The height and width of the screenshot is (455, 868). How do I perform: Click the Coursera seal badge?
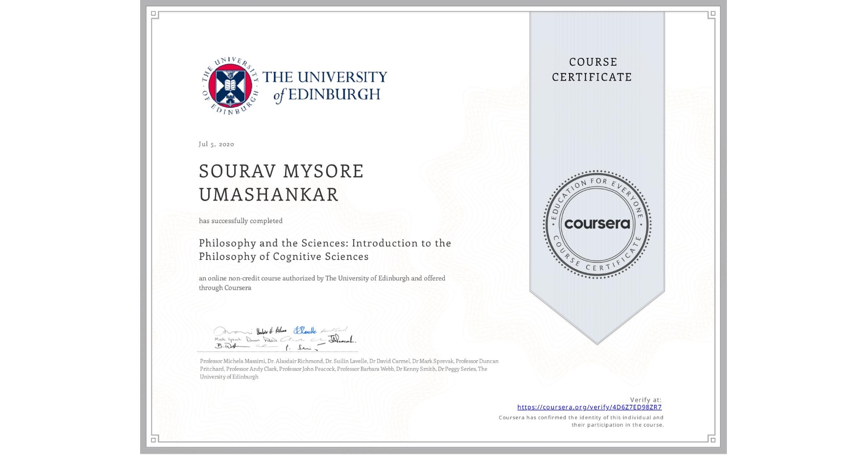tap(597, 224)
